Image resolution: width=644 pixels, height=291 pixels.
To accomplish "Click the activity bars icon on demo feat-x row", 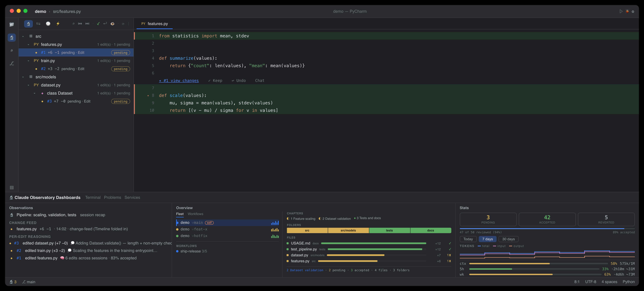I will click(275, 229).
